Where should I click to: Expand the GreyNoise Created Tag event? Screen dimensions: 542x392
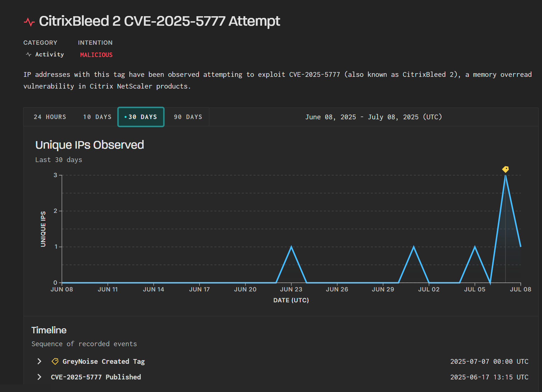(x=39, y=361)
